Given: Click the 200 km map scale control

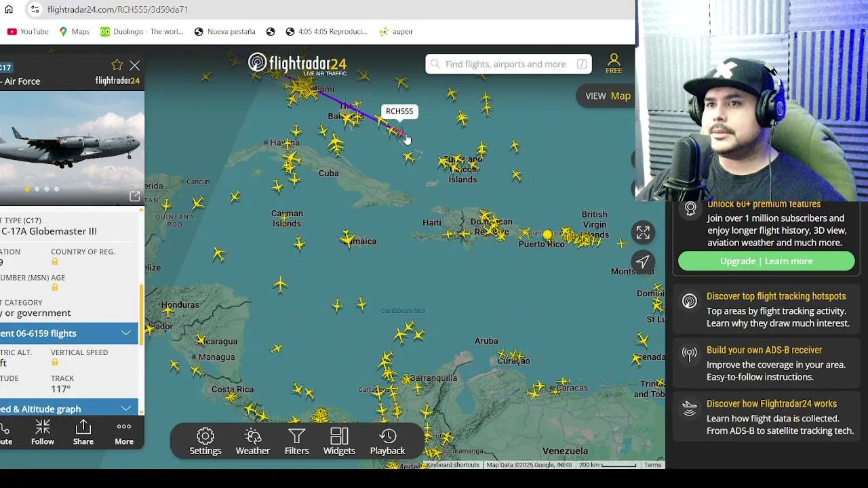Looking at the screenshot, I should pyautogui.click(x=608, y=465).
